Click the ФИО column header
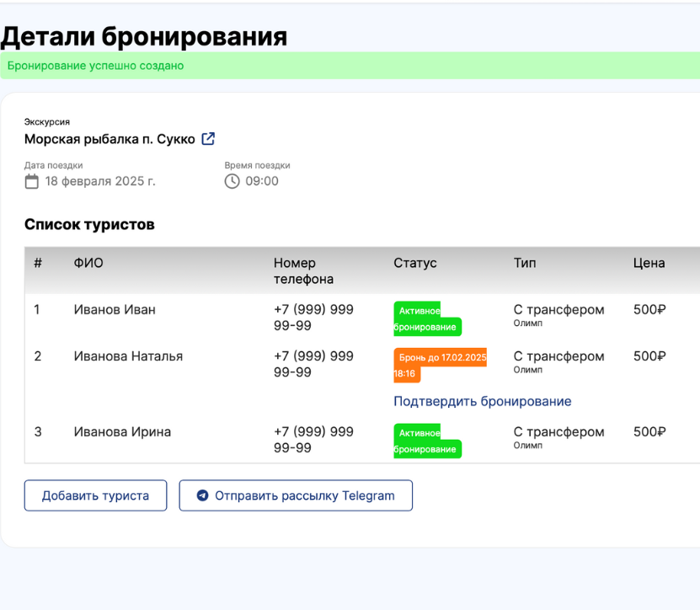 (x=88, y=263)
